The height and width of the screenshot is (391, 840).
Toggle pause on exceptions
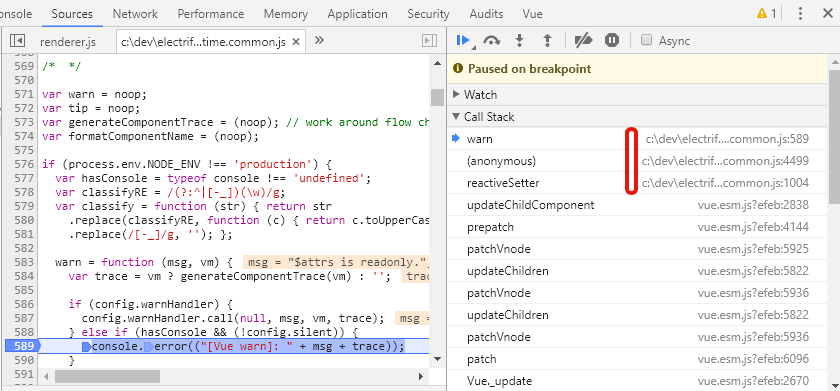[612, 41]
